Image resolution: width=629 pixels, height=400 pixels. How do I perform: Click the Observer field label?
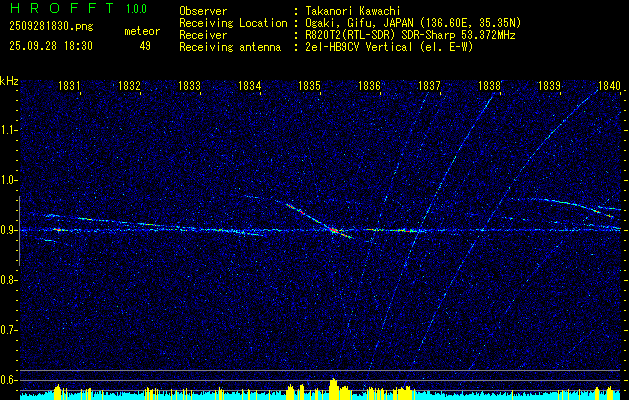(x=203, y=12)
